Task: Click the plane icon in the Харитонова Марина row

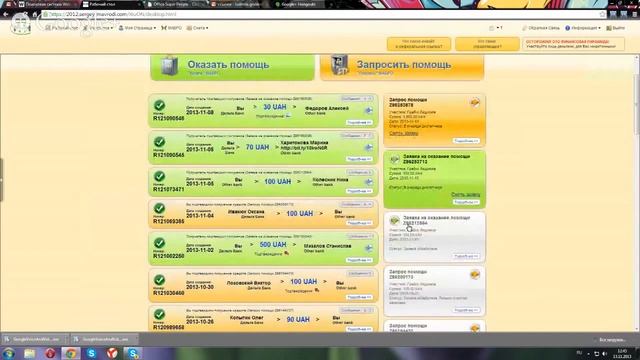Action: 368,147
